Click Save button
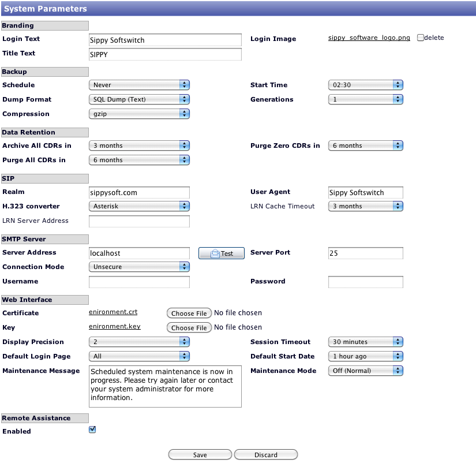 tap(200, 455)
